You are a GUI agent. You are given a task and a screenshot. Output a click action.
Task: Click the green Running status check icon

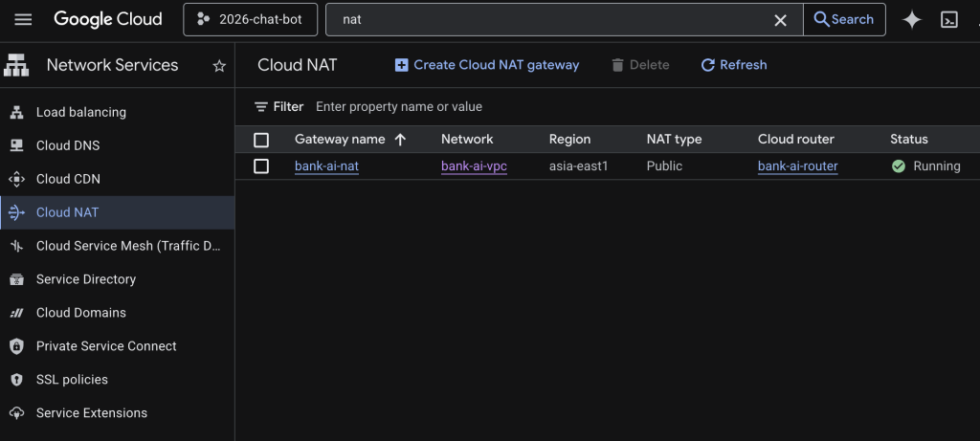coord(899,166)
